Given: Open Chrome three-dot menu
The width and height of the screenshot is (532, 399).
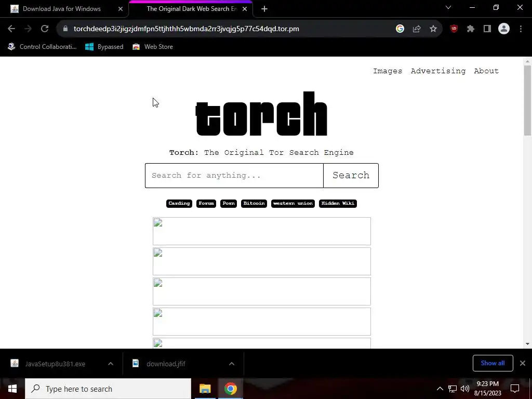Looking at the screenshot, I should click(x=521, y=29).
